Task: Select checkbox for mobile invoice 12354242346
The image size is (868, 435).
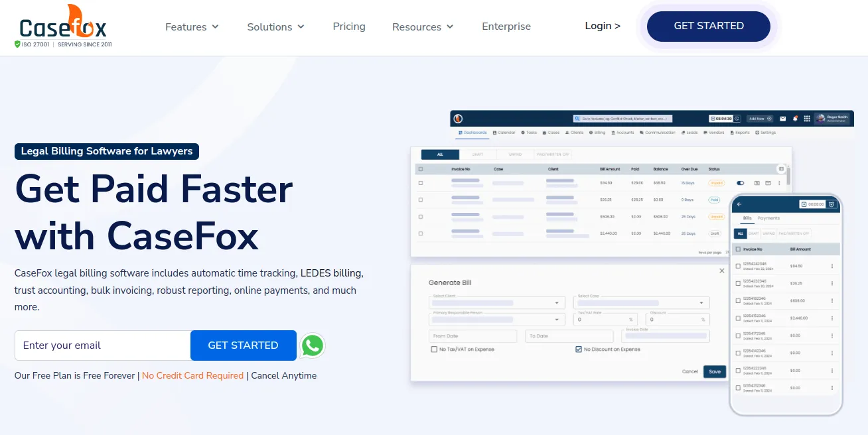Action: pos(738,266)
